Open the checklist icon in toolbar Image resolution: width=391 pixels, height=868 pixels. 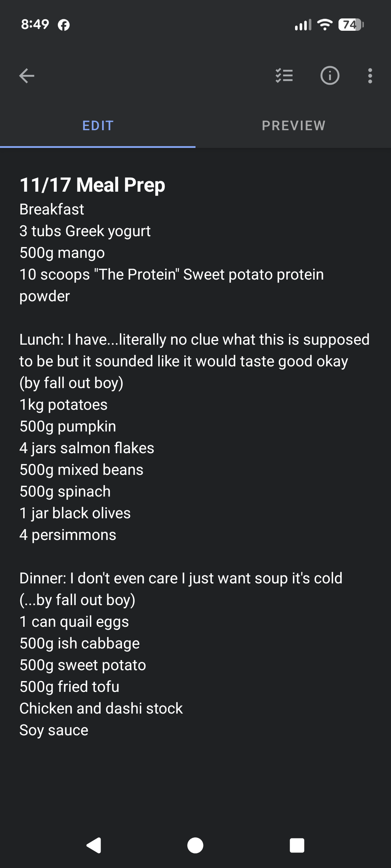[284, 76]
